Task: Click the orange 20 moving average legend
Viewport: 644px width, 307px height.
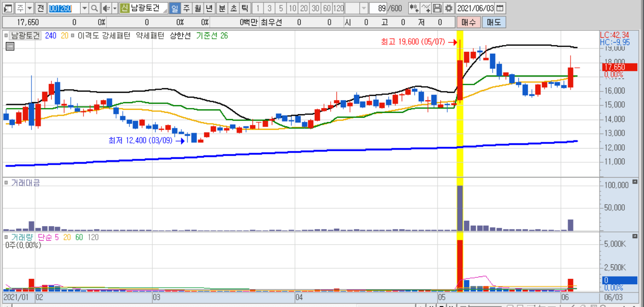Action: (65, 35)
